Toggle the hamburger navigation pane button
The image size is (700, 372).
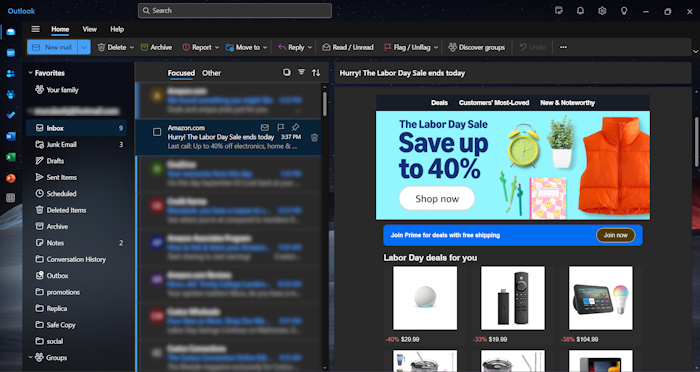click(35, 29)
